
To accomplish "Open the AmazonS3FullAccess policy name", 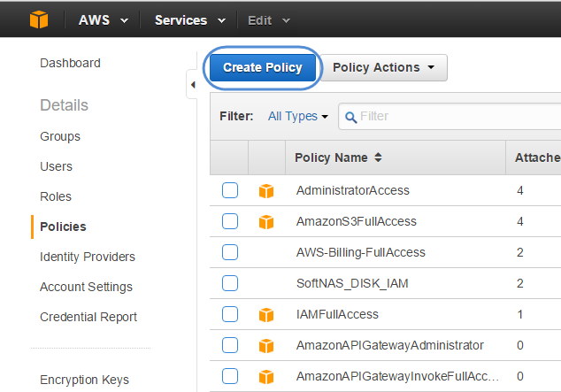I will click(x=357, y=221).
